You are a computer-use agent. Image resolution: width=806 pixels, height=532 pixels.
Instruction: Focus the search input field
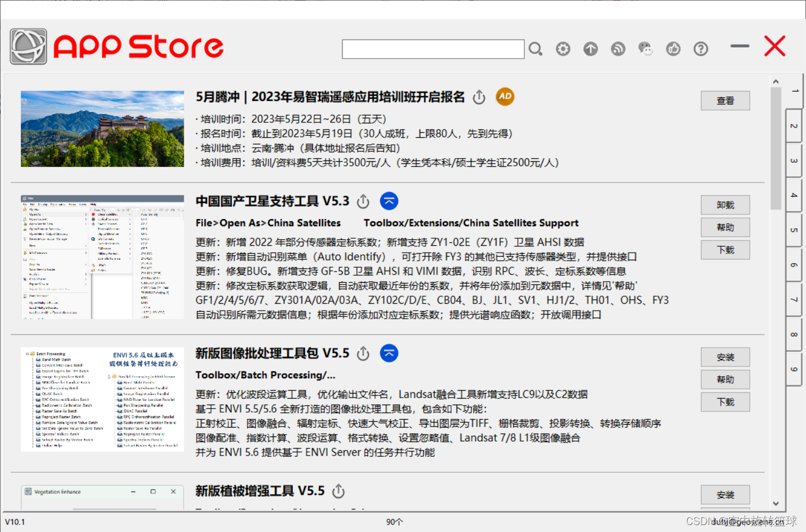coord(433,49)
